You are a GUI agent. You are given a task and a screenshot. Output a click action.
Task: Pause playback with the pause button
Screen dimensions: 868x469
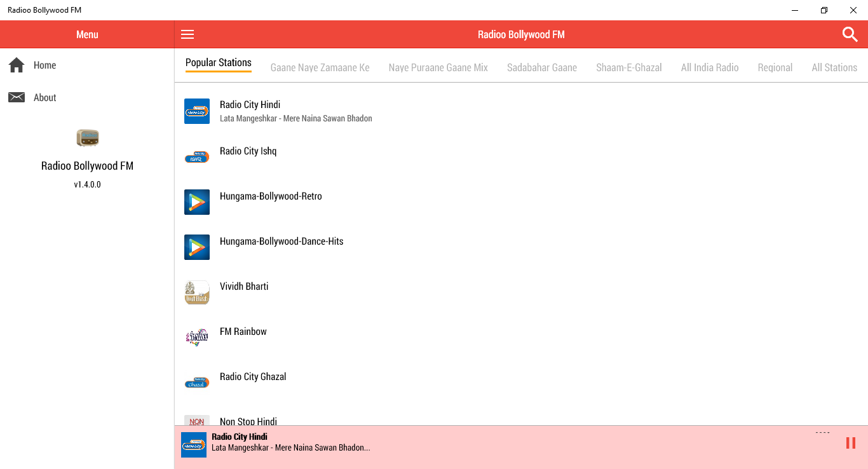(x=851, y=443)
